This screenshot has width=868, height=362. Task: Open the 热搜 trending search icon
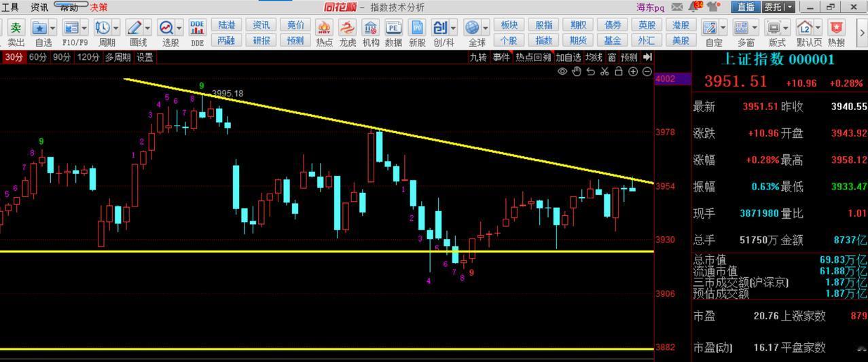(836, 28)
